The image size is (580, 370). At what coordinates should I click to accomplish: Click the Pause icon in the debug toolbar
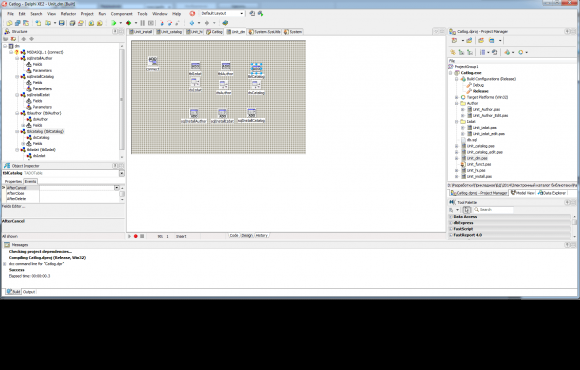click(x=142, y=23)
